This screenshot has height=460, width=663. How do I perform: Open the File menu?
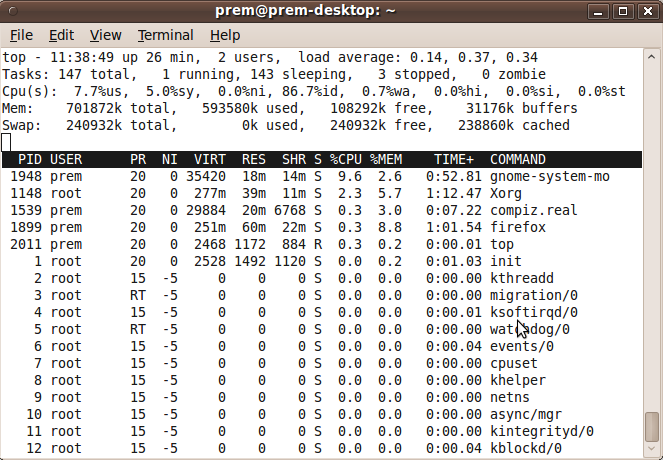(21, 35)
